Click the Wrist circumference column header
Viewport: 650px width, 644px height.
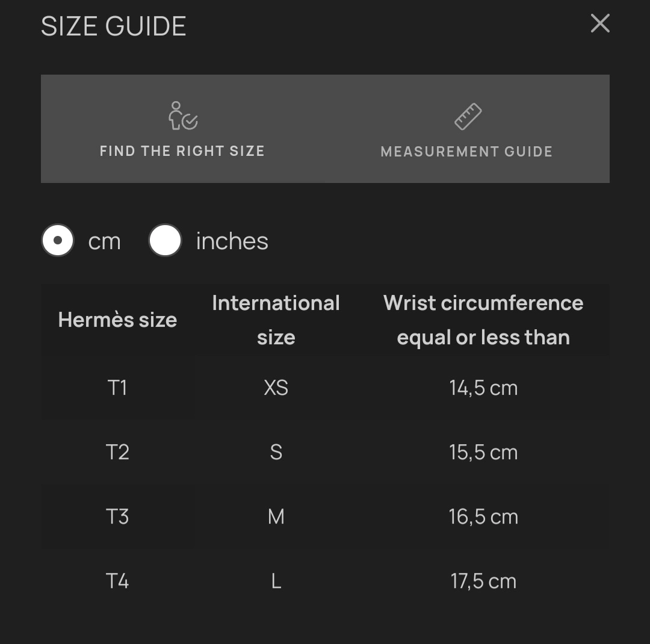[483, 320]
